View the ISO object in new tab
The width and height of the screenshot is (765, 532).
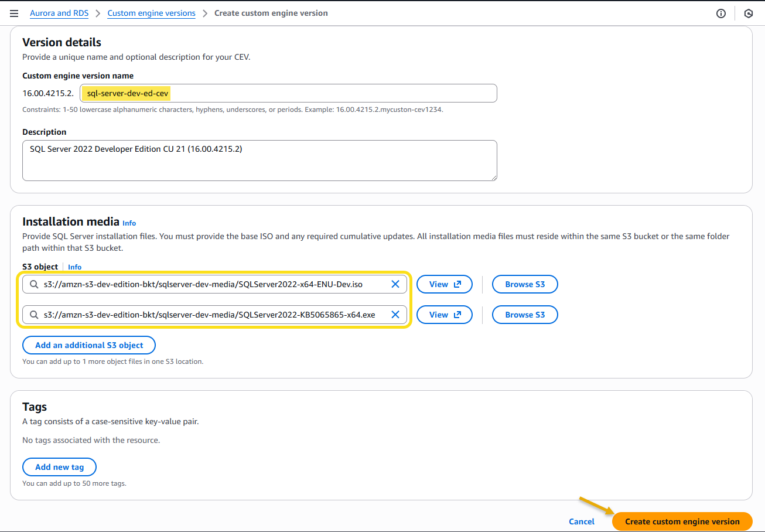click(444, 284)
